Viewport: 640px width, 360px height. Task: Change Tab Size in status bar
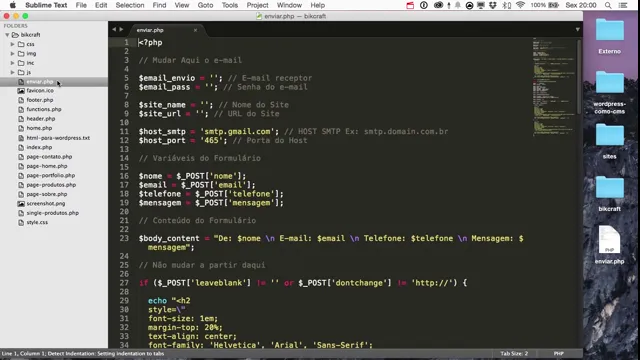pos(514,353)
